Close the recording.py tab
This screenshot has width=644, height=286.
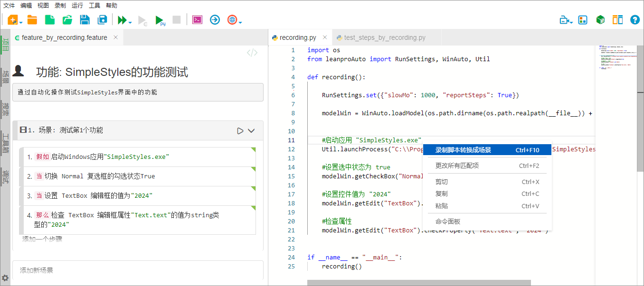(x=325, y=37)
